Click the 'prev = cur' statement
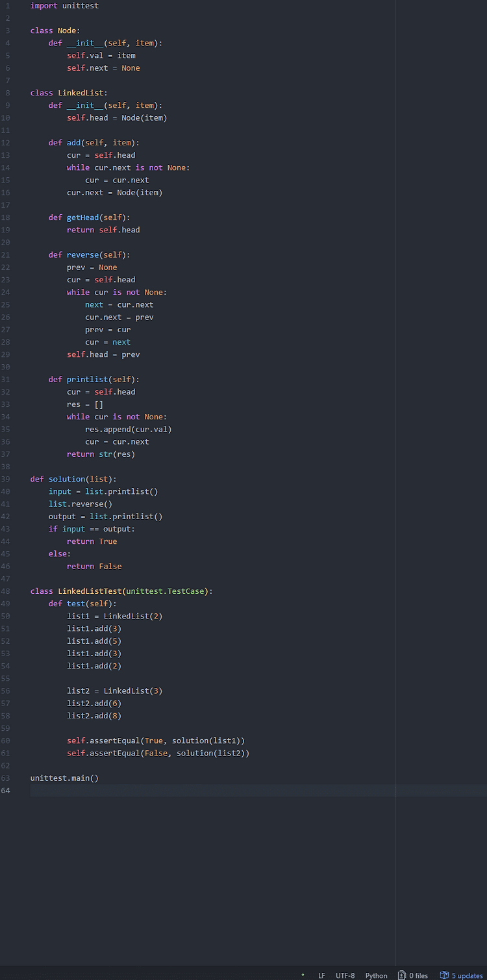This screenshot has width=487, height=980. coord(108,330)
